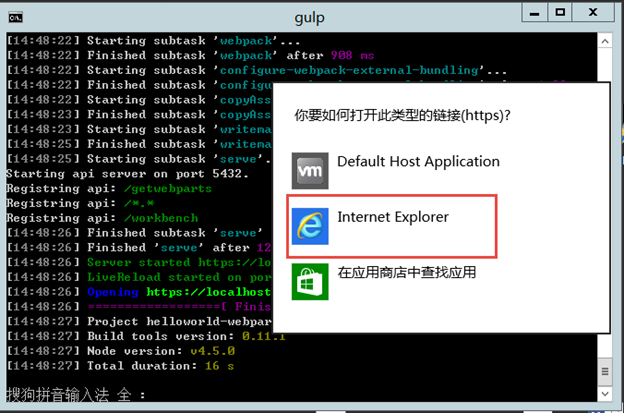Click the 'Registring api: /*.*' line

tap(80, 203)
